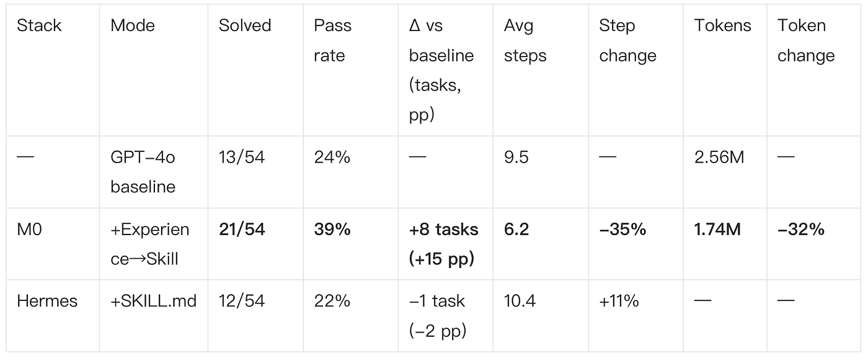Select the Δ vs baseline header cell
868x358 pixels.
point(441,70)
